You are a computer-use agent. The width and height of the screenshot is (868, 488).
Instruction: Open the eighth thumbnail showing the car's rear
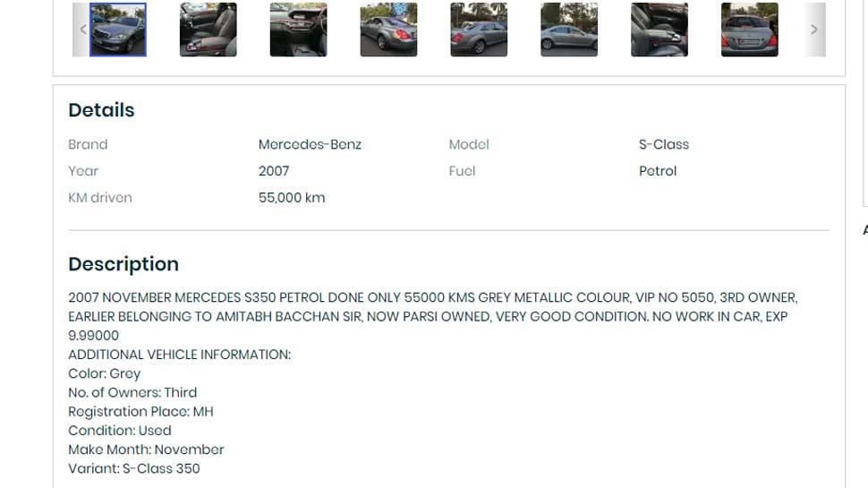tap(750, 30)
